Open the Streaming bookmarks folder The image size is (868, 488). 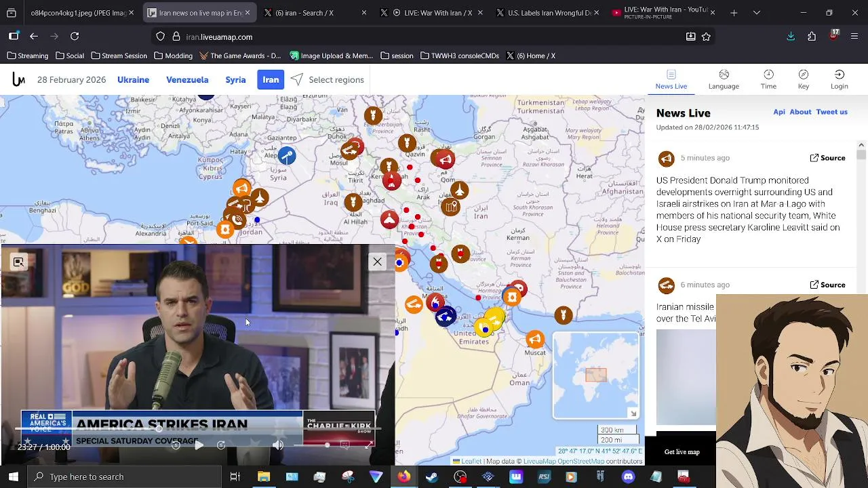point(28,56)
